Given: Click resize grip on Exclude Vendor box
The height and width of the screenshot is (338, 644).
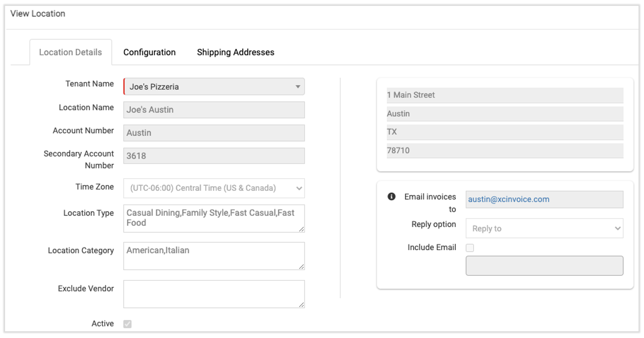Looking at the screenshot, I should point(301,305).
